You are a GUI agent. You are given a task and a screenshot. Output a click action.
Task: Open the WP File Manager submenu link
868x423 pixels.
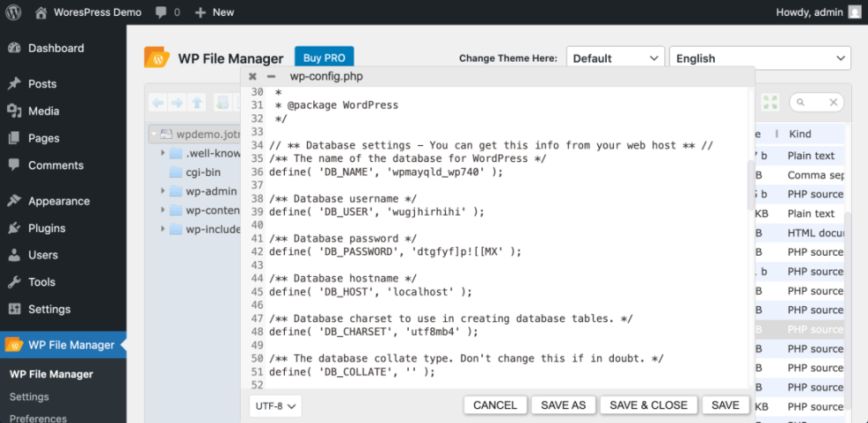pos(52,375)
